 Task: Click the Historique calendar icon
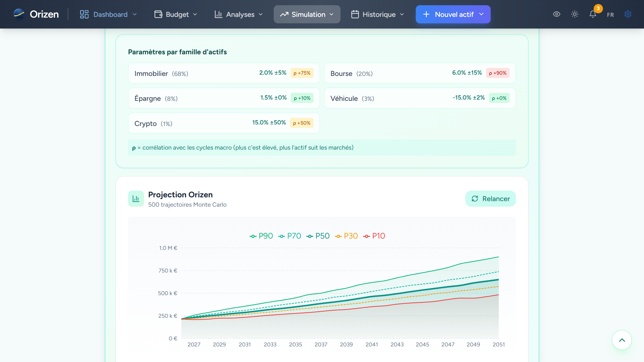(x=355, y=14)
